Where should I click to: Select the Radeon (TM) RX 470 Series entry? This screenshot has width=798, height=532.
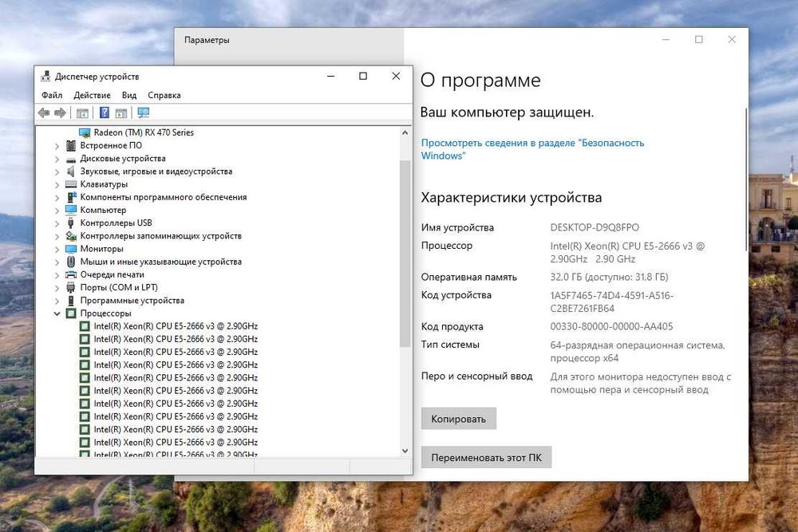point(144,132)
